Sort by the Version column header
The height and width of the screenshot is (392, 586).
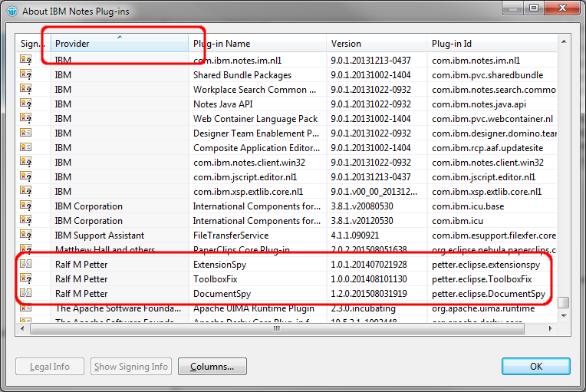coord(376,44)
